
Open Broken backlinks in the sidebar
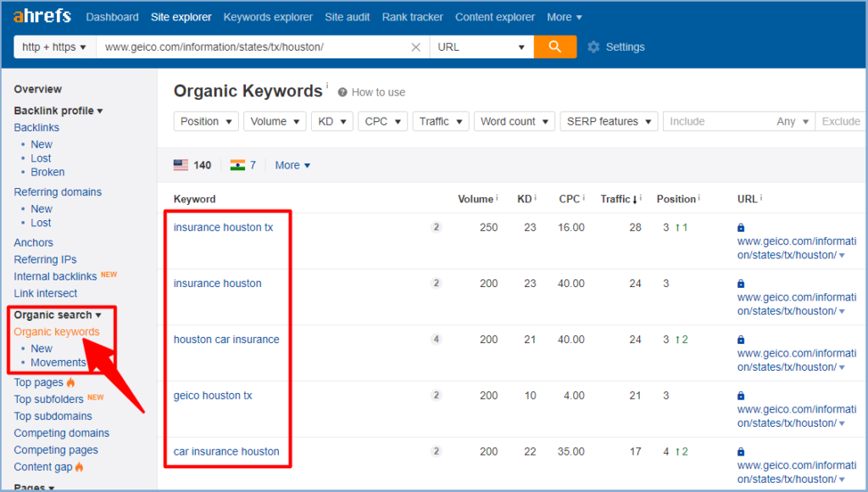coord(47,172)
